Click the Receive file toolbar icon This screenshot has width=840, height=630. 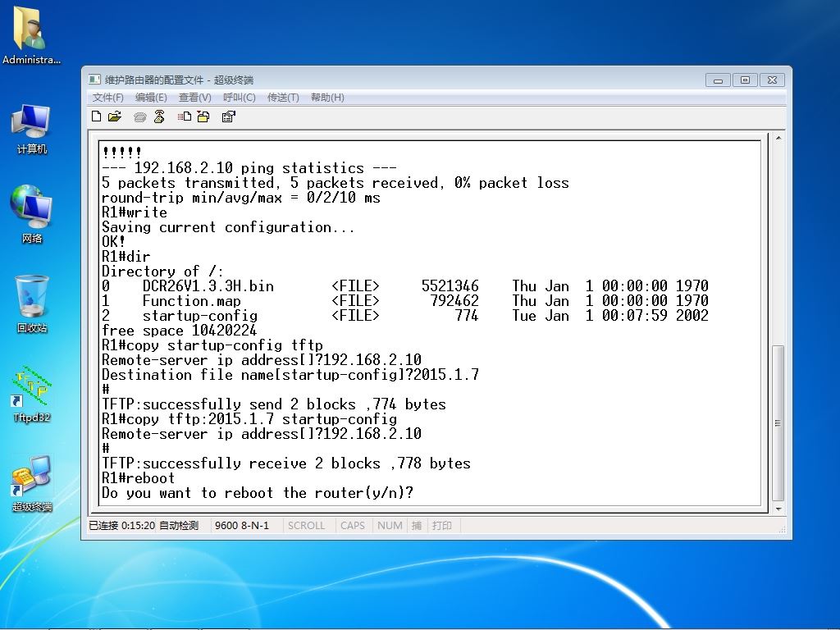203,116
